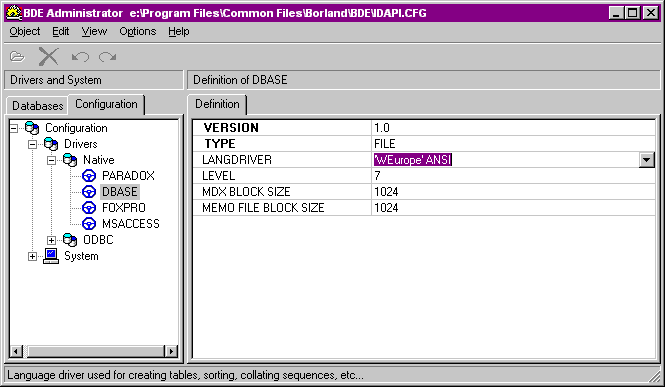This screenshot has width=665, height=387.
Task: Click the Native node database icon
Action: (70, 160)
